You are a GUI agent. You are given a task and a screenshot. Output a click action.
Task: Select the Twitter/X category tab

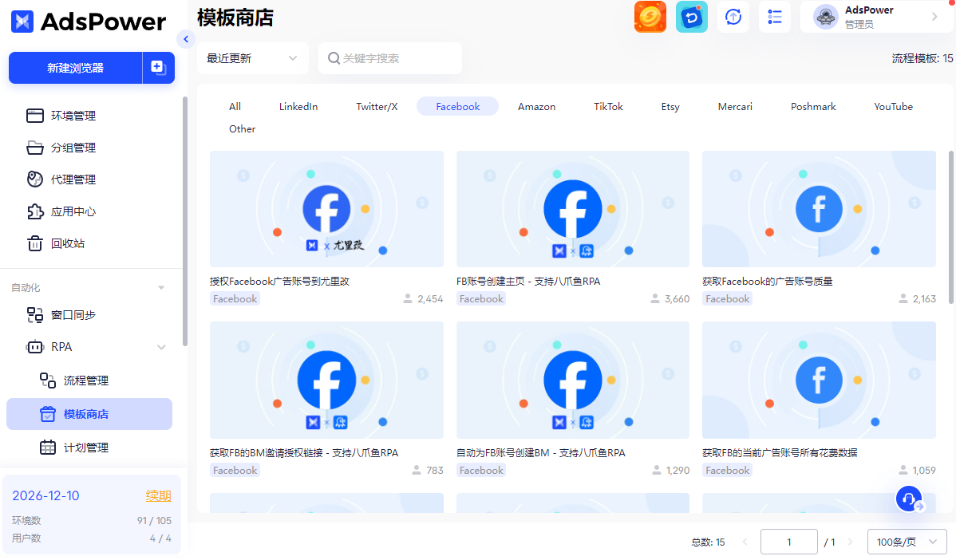377,107
